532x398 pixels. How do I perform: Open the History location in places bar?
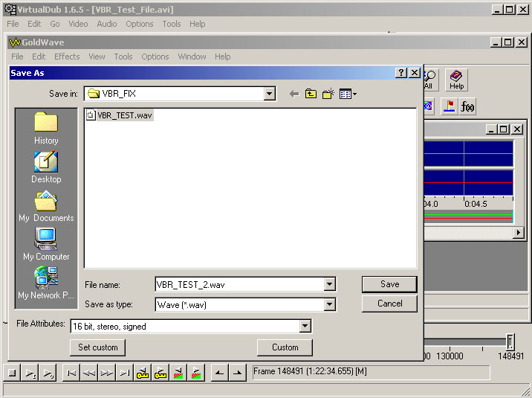(46, 129)
